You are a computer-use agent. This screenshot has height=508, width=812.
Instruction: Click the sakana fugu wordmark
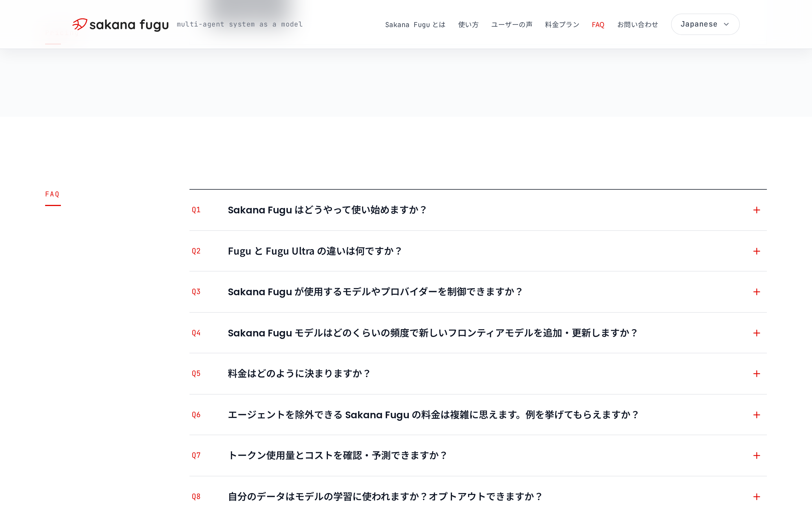[x=129, y=25]
